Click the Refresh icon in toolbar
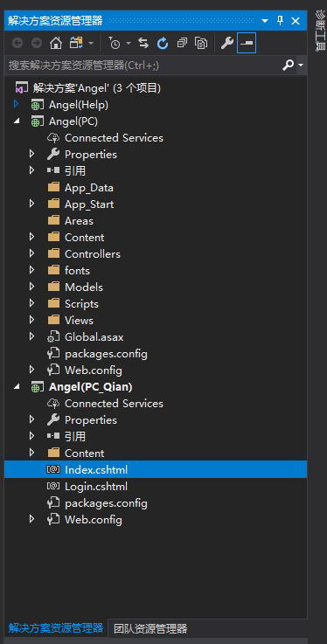 163,43
